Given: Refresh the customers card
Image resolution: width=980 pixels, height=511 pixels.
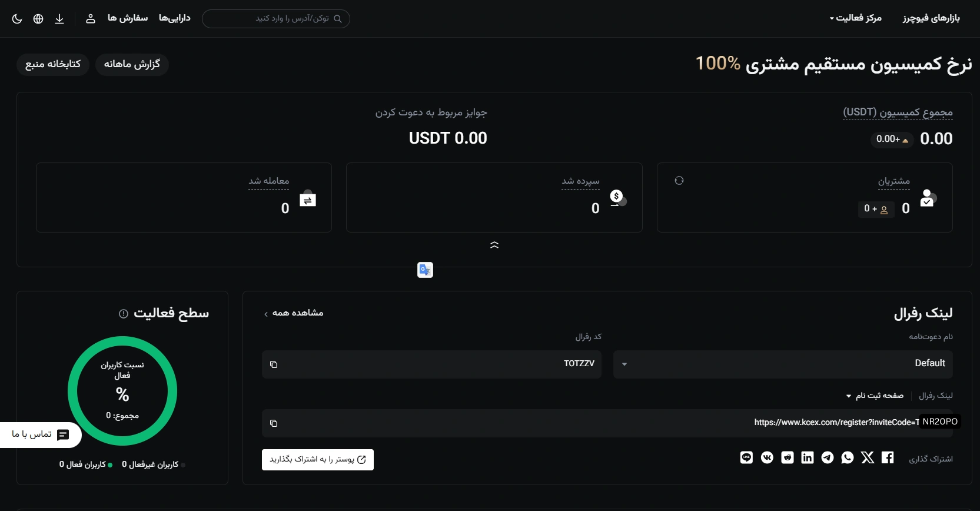Looking at the screenshot, I should coord(679,181).
